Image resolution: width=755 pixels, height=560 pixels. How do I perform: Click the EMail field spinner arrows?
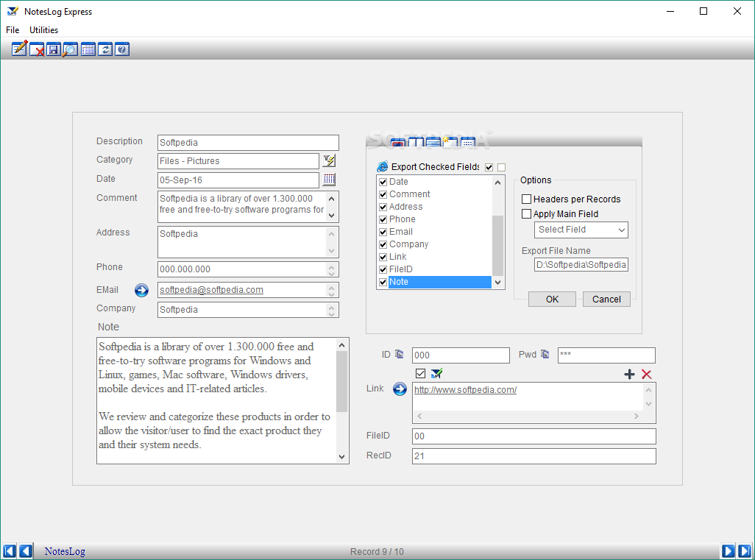[331, 290]
